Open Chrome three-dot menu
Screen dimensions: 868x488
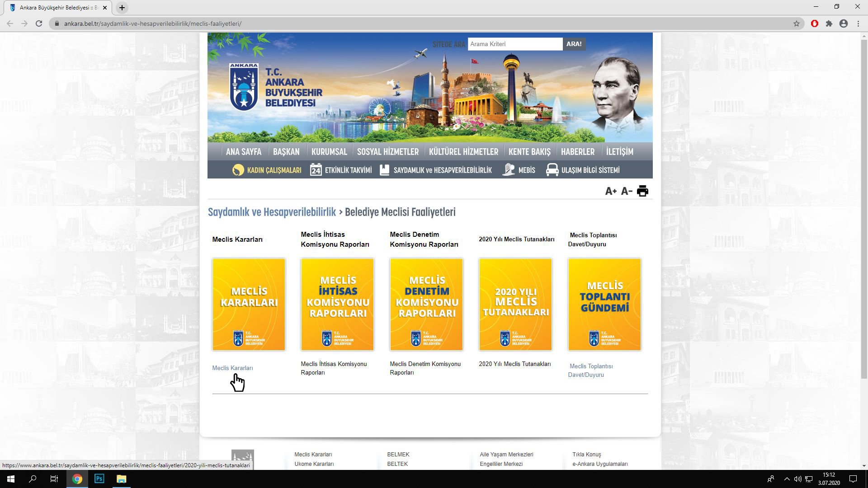858,23
